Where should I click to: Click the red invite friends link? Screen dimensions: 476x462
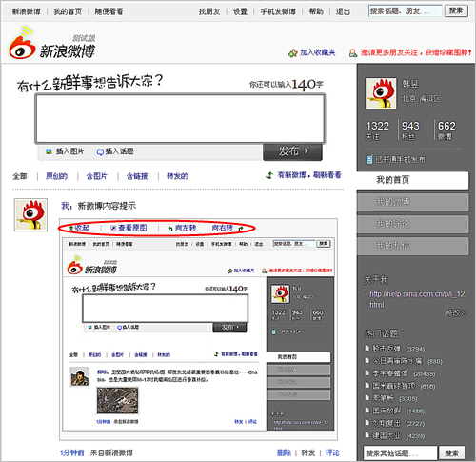click(x=416, y=52)
